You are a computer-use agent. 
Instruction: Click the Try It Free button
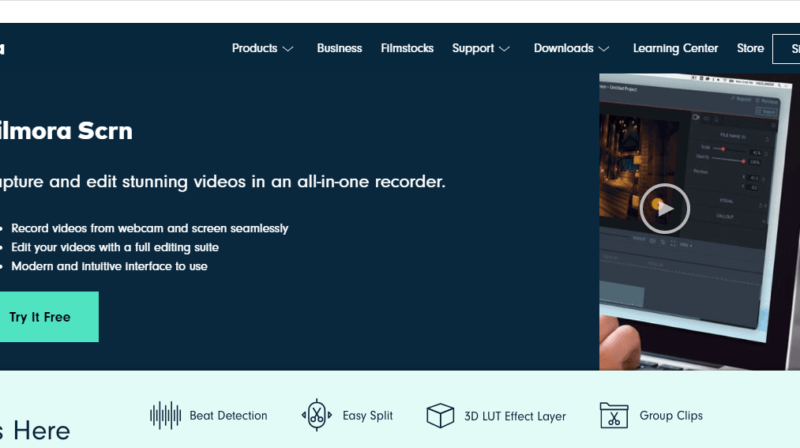(42, 317)
